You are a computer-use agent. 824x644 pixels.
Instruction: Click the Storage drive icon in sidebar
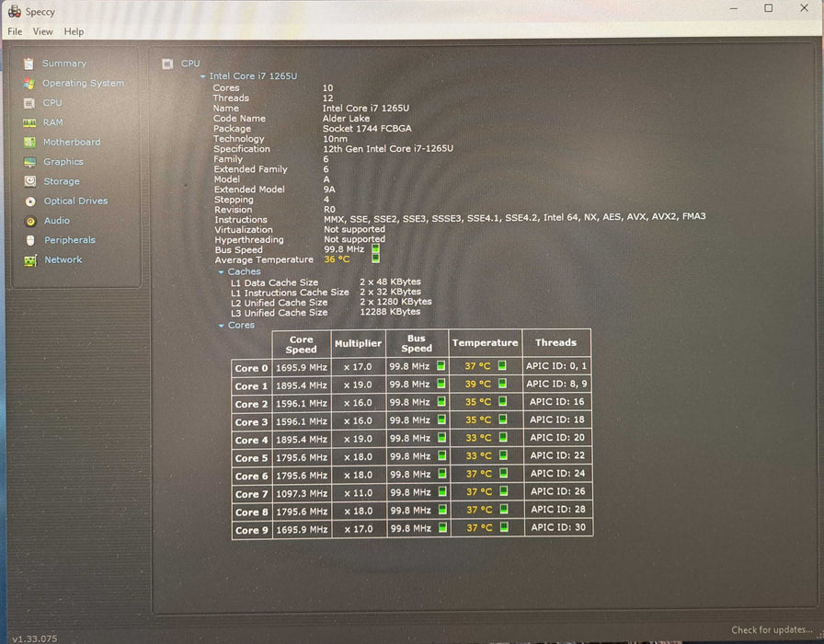point(30,181)
